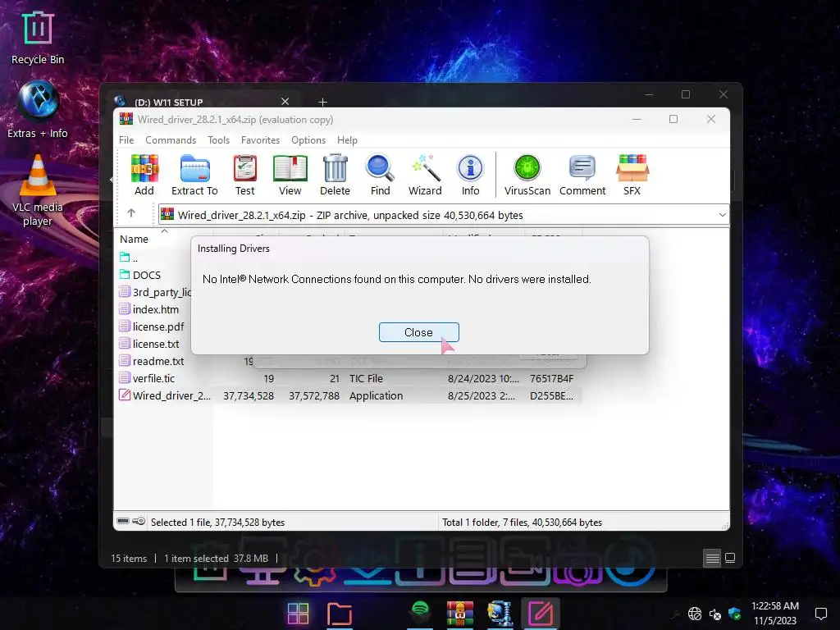Click the Find magnifier icon
The image size is (840, 630).
point(381,175)
